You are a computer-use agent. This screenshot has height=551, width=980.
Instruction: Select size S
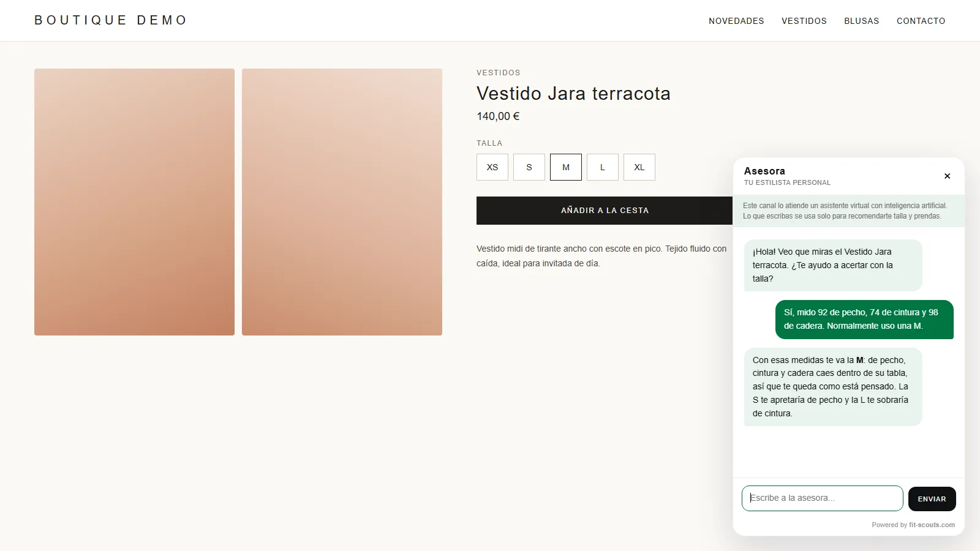click(x=529, y=167)
